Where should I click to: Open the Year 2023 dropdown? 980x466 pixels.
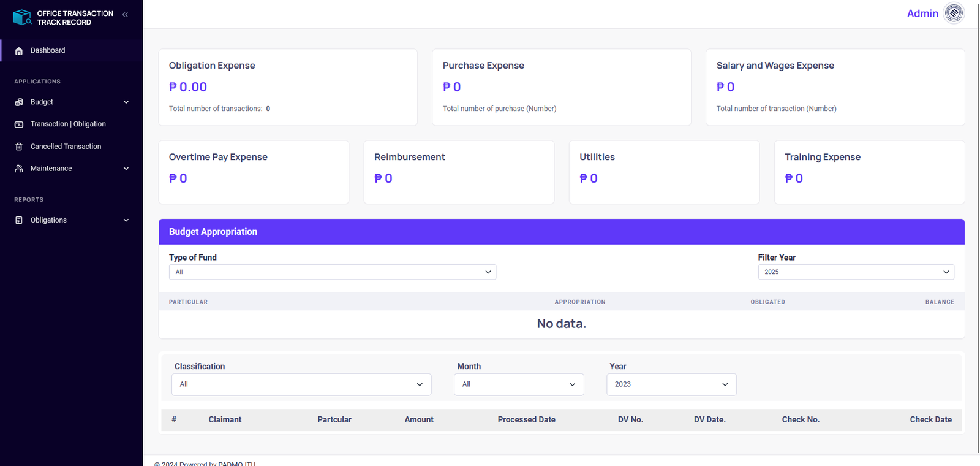click(671, 384)
